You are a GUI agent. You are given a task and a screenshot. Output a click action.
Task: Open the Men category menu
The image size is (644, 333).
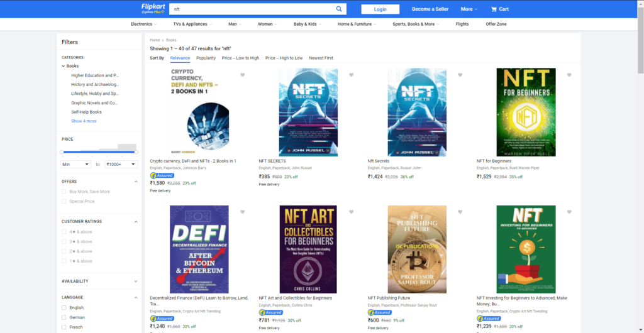click(235, 25)
